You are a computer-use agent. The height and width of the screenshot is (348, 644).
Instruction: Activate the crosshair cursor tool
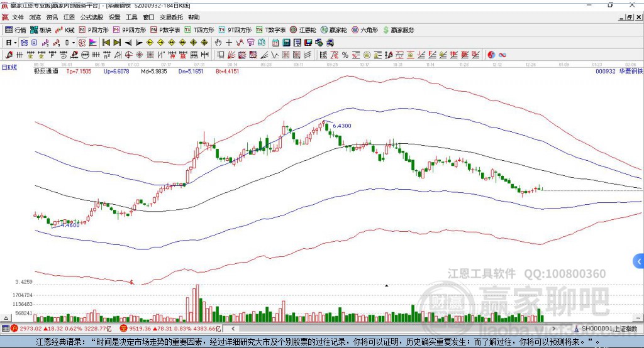click(229, 42)
